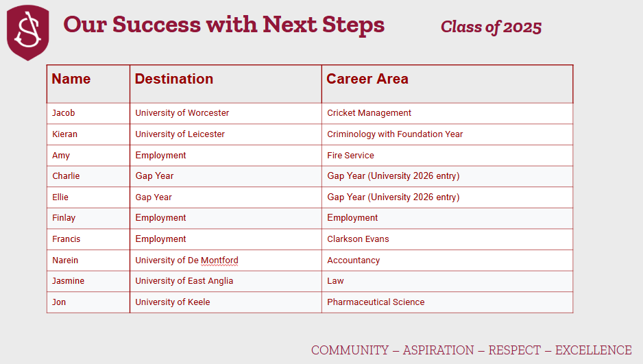Select Criminology with Foundation Year cell
This screenshot has height=364, width=643.
click(395, 134)
